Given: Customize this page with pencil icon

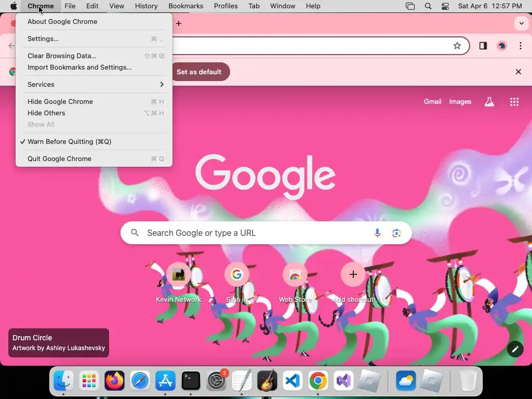Looking at the screenshot, I should [x=515, y=349].
